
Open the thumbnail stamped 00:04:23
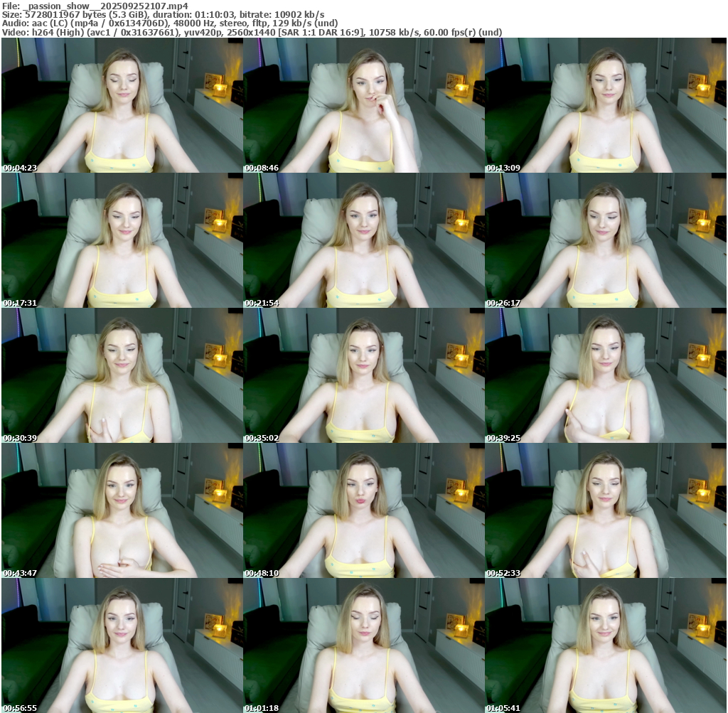coord(122,105)
